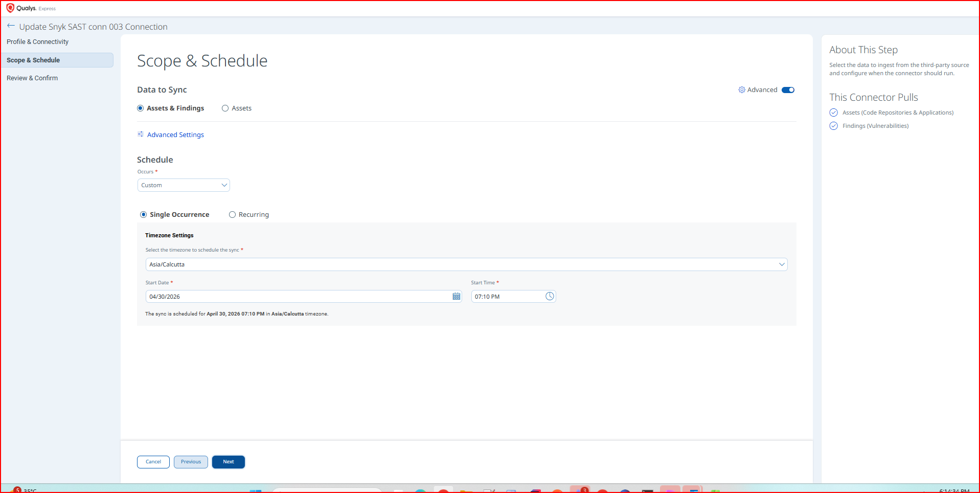Open the Advanced Settings link
The height and width of the screenshot is (493, 980).
[x=175, y=135]
